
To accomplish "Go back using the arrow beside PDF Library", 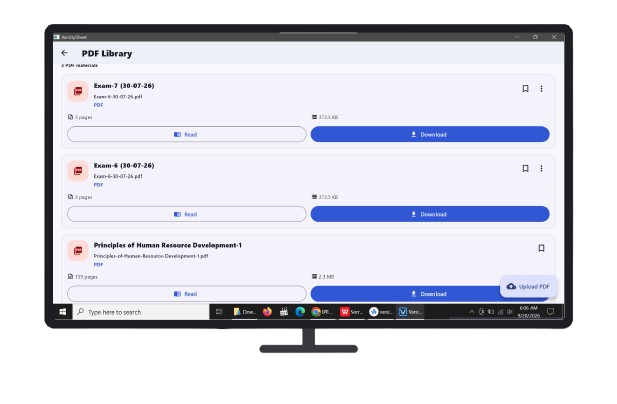I will (x=65, y=53).
